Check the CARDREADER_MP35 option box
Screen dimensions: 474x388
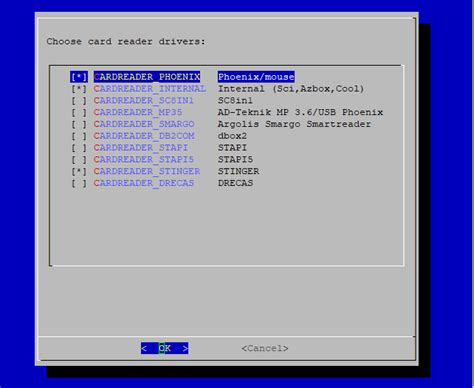tap(79, 112)
